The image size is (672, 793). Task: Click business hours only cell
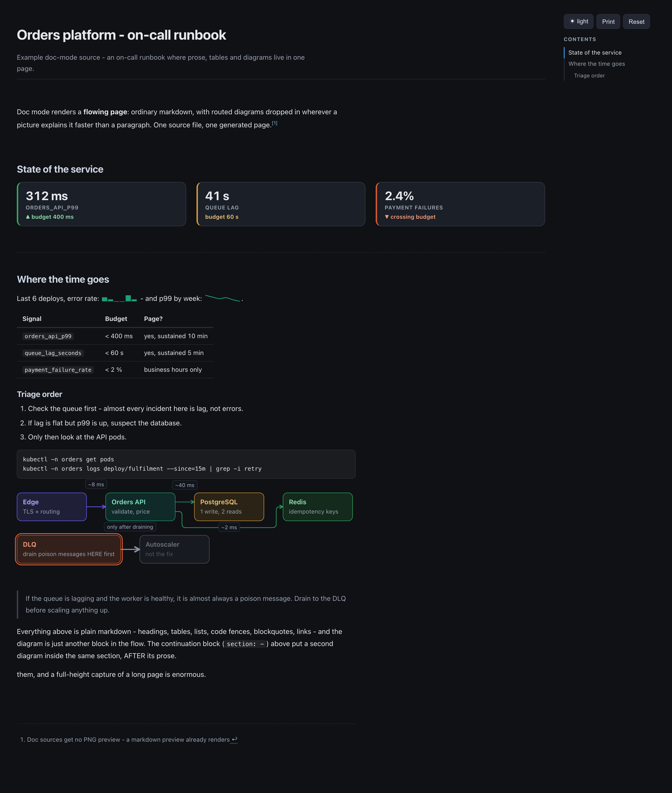coord(173,370)
